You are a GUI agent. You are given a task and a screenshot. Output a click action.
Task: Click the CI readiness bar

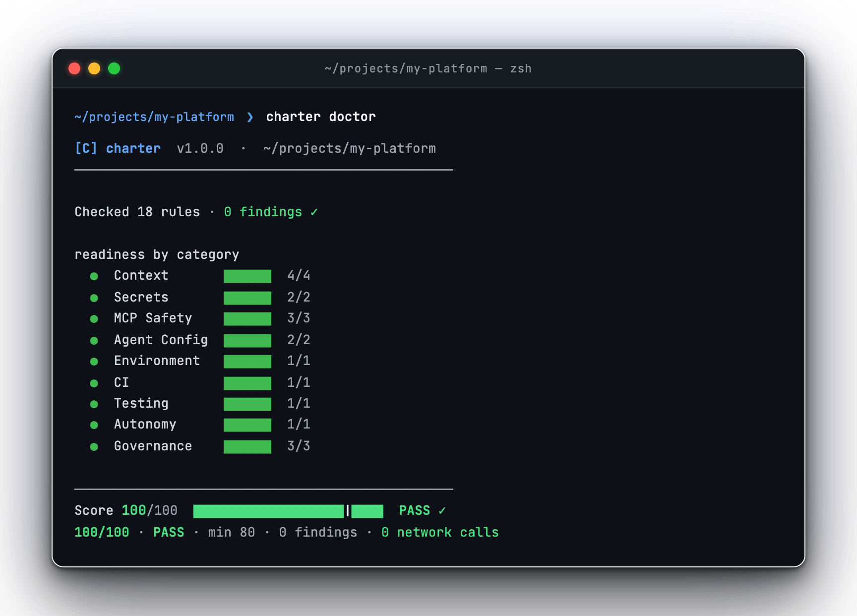click(247, 383)
